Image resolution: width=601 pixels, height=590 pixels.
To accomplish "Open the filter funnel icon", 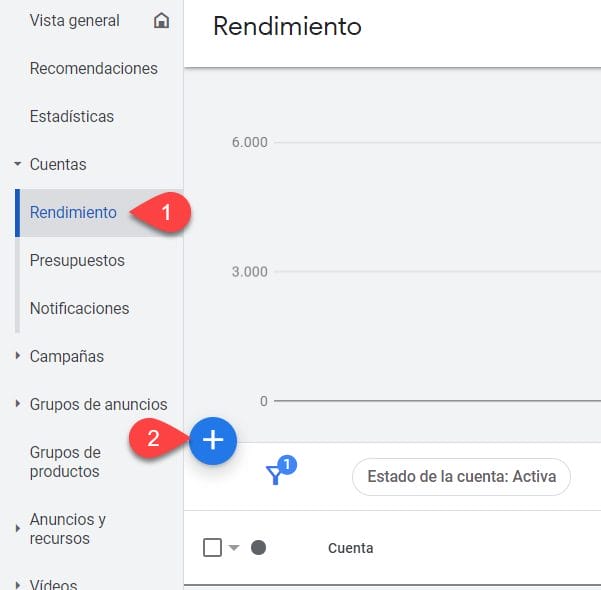I will click(x=276, y=476).
